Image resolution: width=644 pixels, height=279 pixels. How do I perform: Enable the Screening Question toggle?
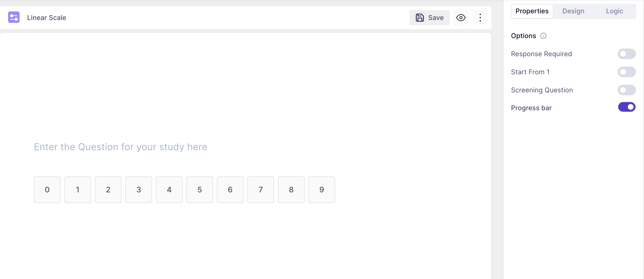(627, 90)
